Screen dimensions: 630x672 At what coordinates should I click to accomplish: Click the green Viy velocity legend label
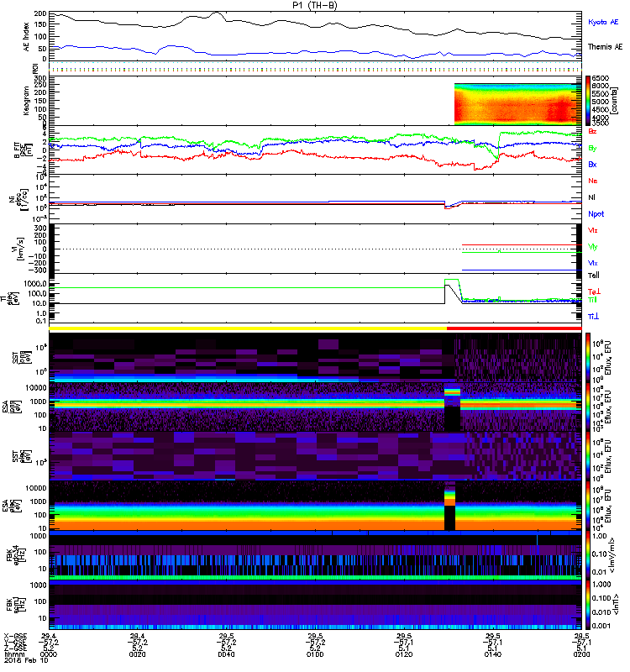point(593,247)
